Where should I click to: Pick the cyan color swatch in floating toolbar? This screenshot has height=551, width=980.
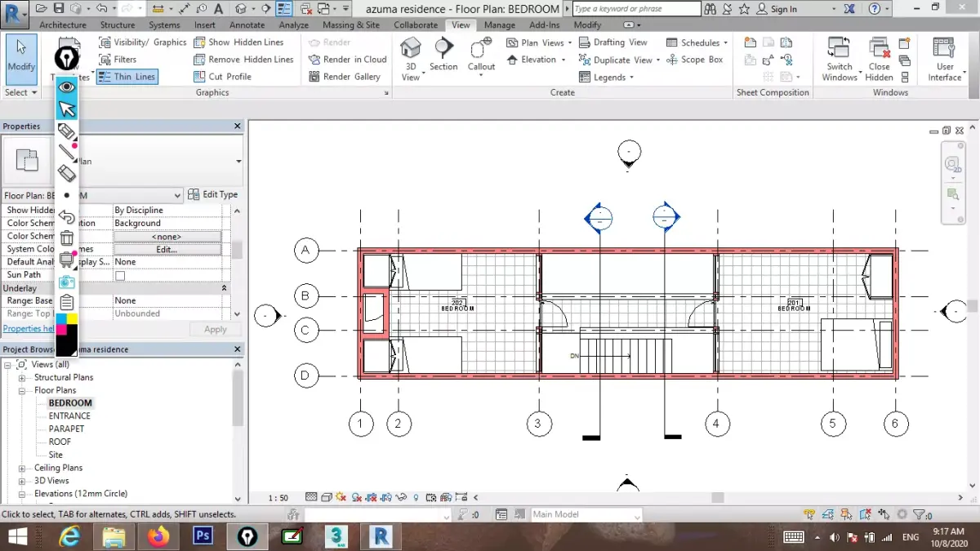coord(61,318)
